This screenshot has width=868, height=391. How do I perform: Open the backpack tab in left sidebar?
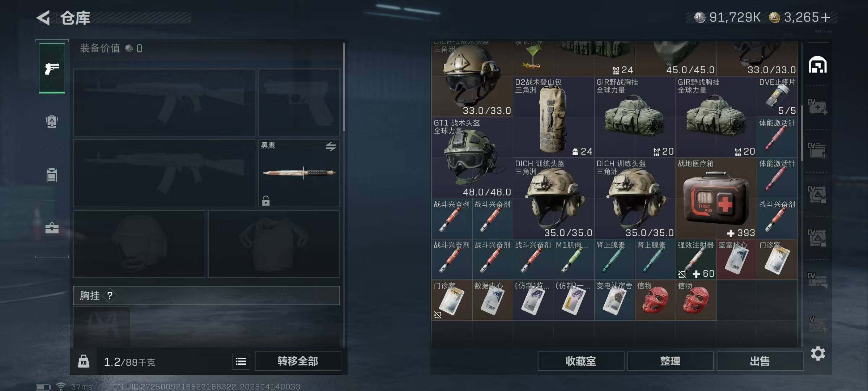52,122
